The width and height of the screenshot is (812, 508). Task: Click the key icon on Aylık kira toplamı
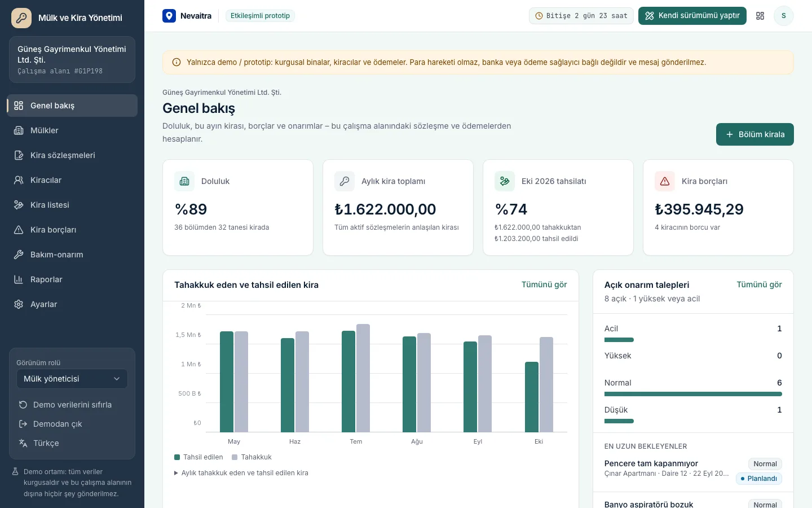(345, 181)
